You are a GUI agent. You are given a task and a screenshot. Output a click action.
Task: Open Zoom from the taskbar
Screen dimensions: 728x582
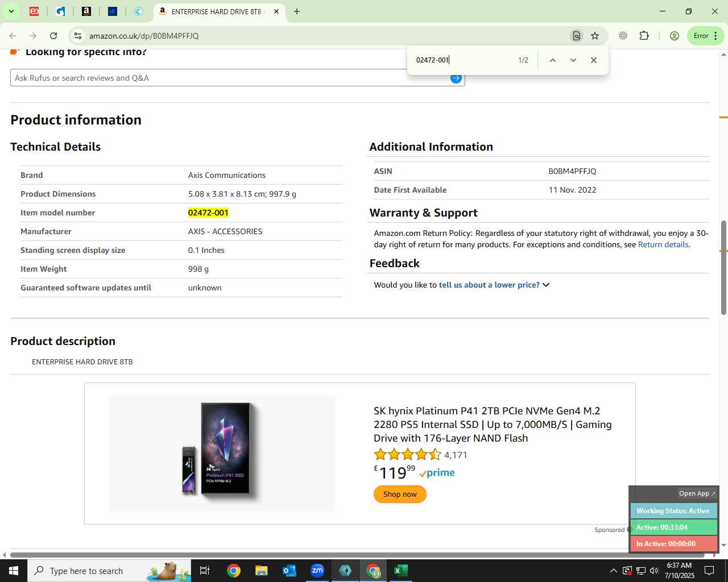(x=317, y=571)
